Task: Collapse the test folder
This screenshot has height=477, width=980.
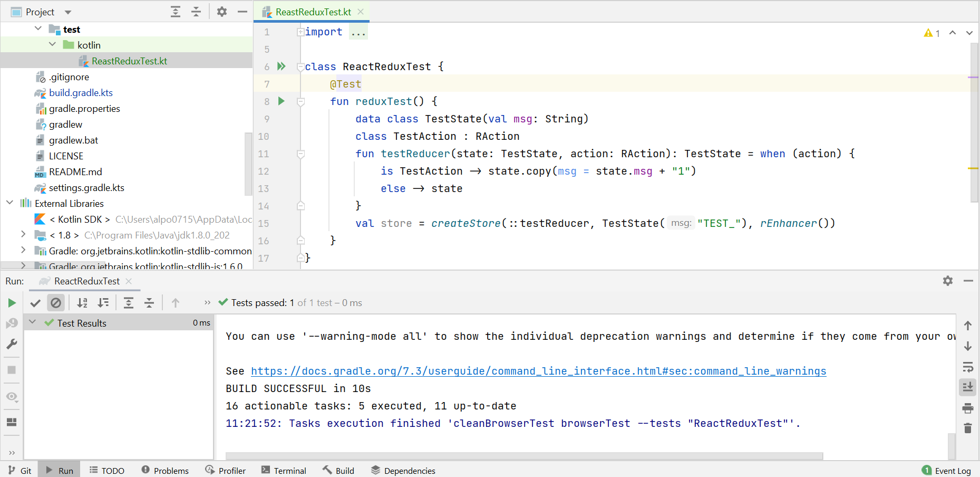Action: point(38,28)
